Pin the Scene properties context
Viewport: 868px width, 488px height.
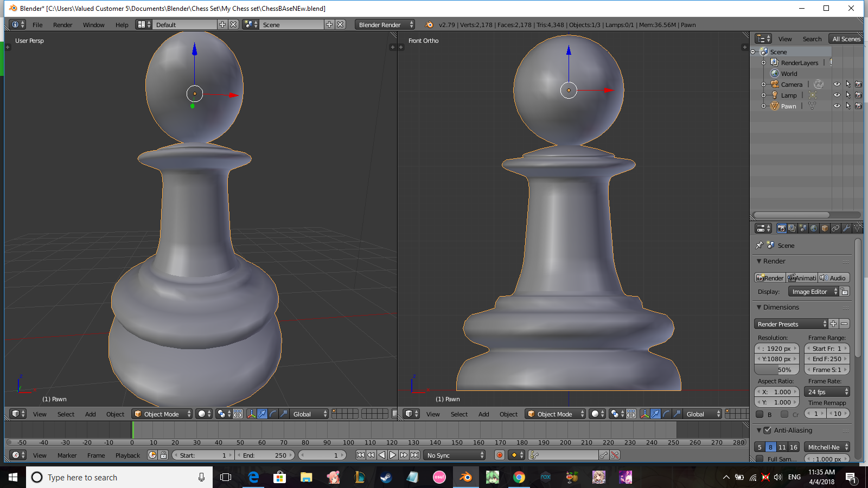(759, 245)
